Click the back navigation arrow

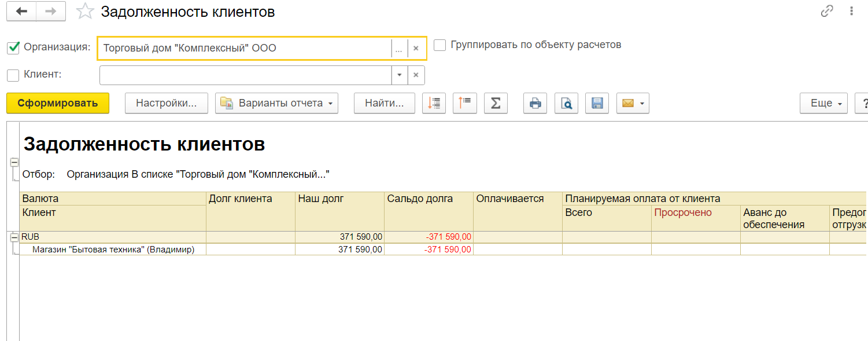point(21,12)
